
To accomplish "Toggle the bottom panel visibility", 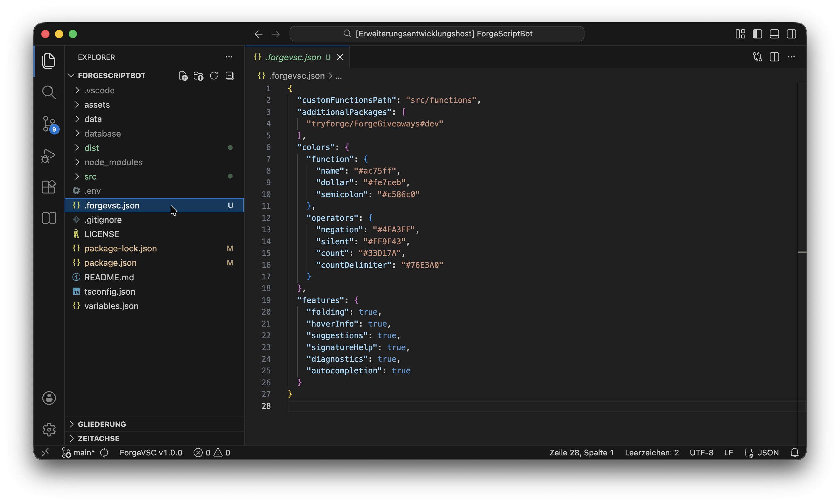I will tap(774, 34).
